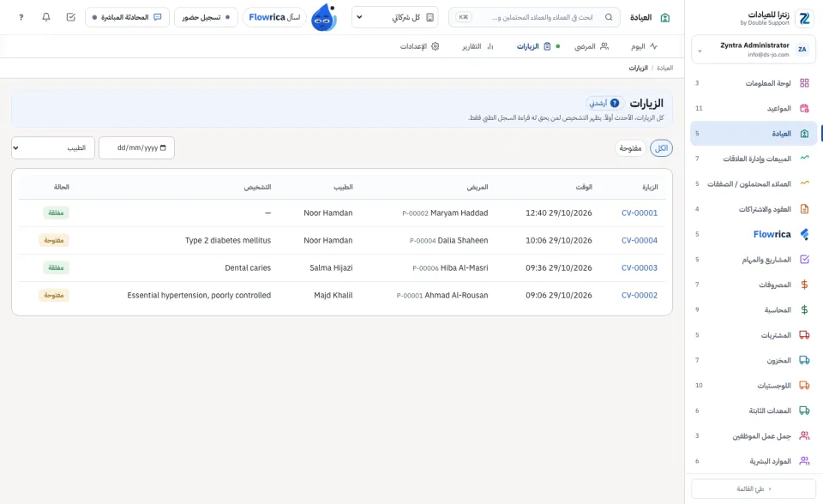823x504 pixels.
Task: Click the fixed assets green truck icon
Action: point(804,411)
